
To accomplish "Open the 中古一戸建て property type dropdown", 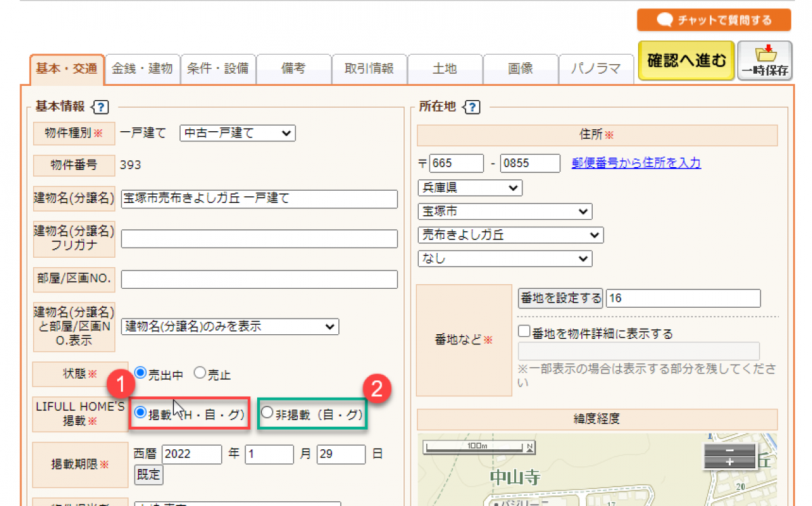I will 238,133.
